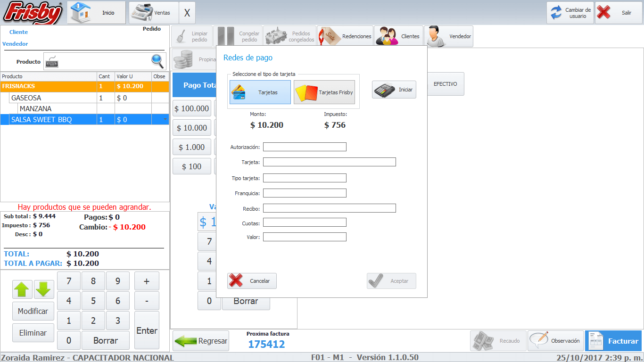The width and height of the screenshot is (644, 362).
Task: Select the SALSA SWEET BBQ row
Action: (x=84, y=120)
